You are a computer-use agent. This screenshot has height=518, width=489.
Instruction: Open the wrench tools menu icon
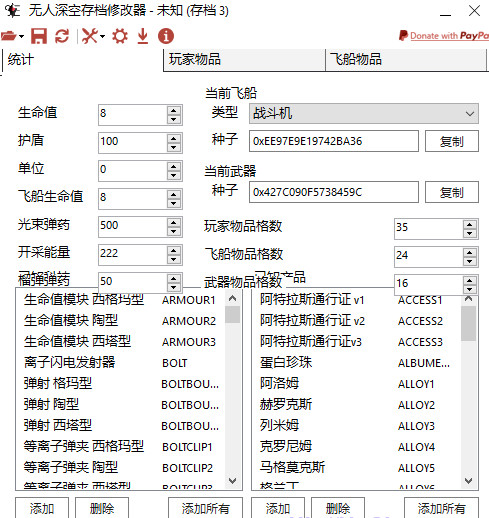coord(90,36)
